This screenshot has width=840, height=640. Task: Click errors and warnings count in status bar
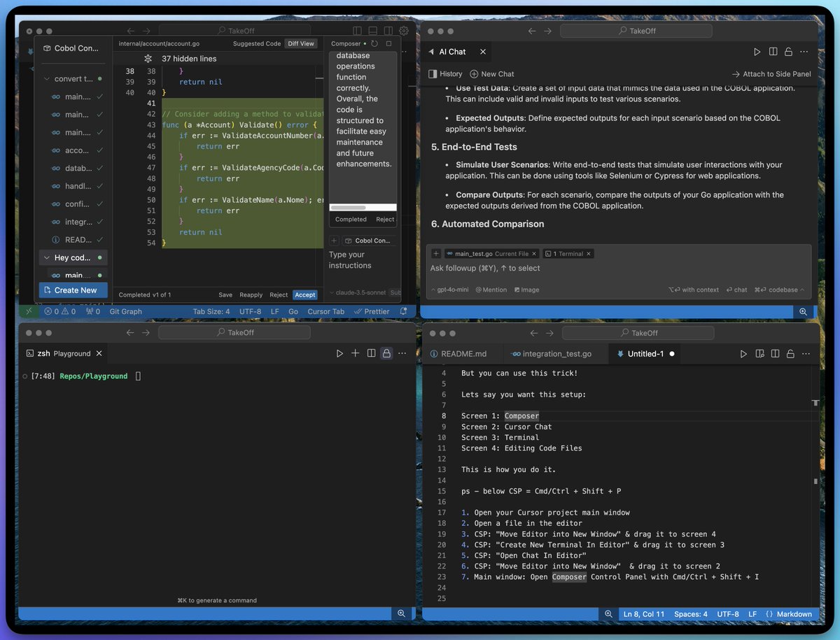click(60, 311)
